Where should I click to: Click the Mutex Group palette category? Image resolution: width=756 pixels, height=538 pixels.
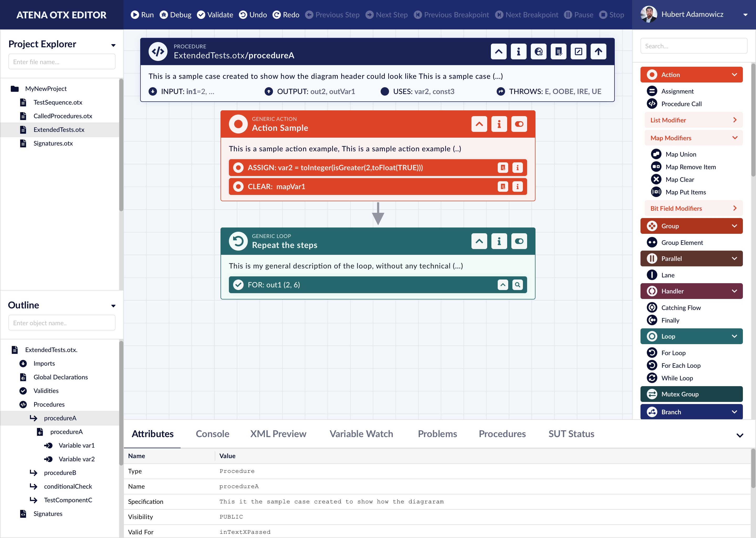[691, 394]
